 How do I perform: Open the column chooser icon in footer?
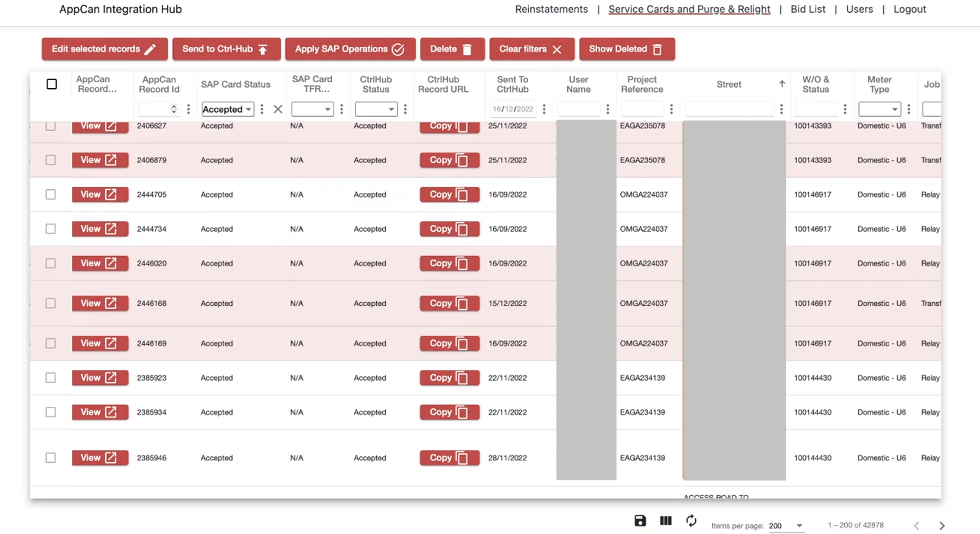(665, 521)
